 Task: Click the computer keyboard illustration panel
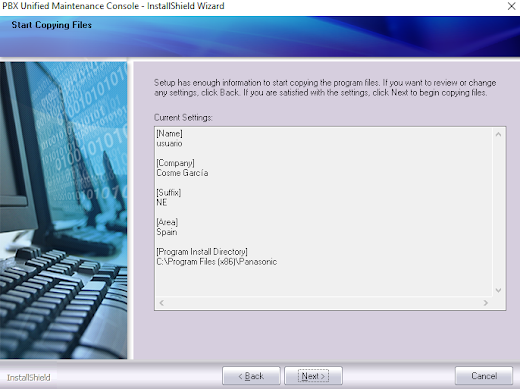(63, 210)
